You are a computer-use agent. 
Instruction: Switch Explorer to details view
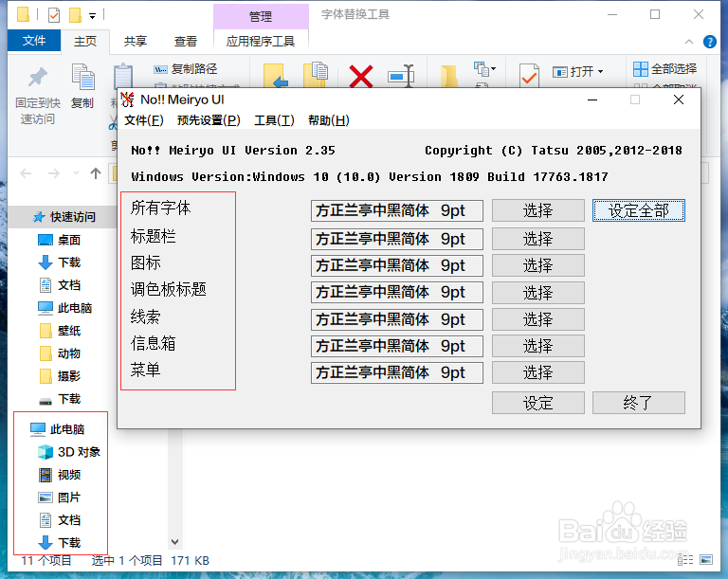[685, 559]
